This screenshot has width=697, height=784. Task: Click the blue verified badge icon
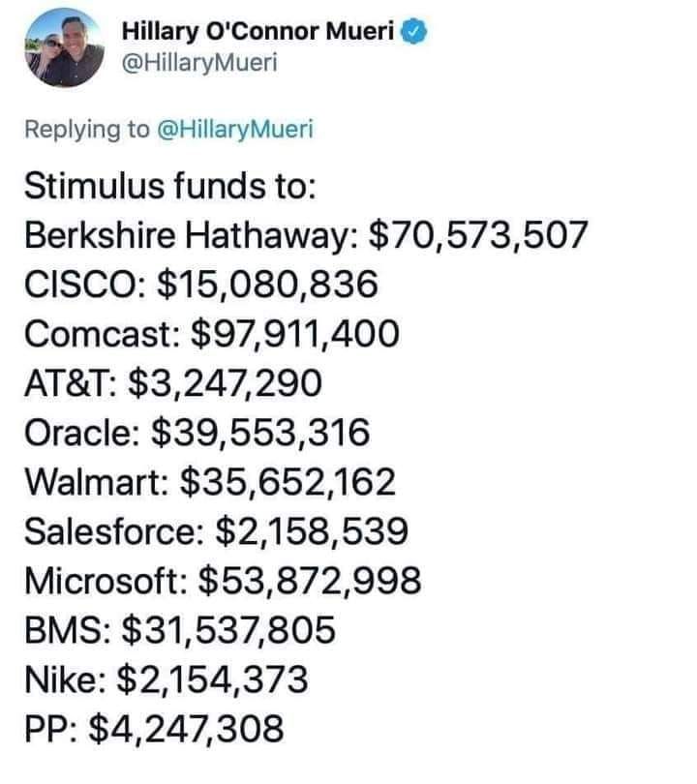coord(414,31)
